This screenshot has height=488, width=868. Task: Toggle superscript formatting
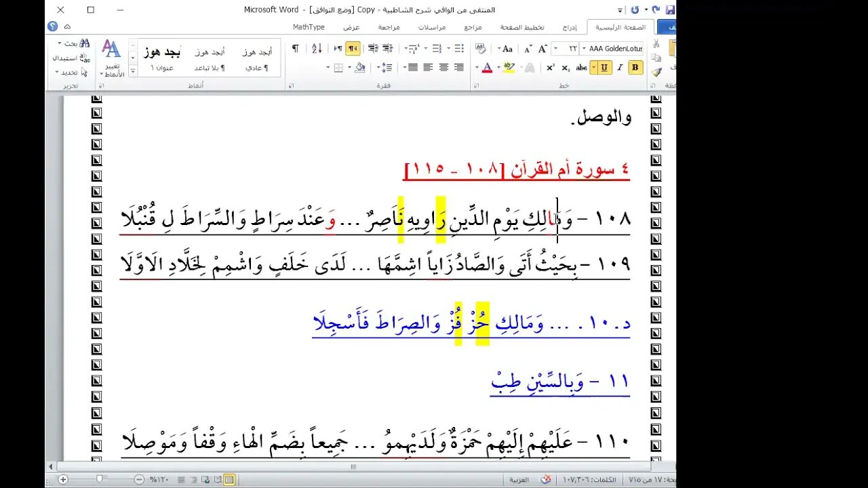pyautogui.click(x=549, y=67)
